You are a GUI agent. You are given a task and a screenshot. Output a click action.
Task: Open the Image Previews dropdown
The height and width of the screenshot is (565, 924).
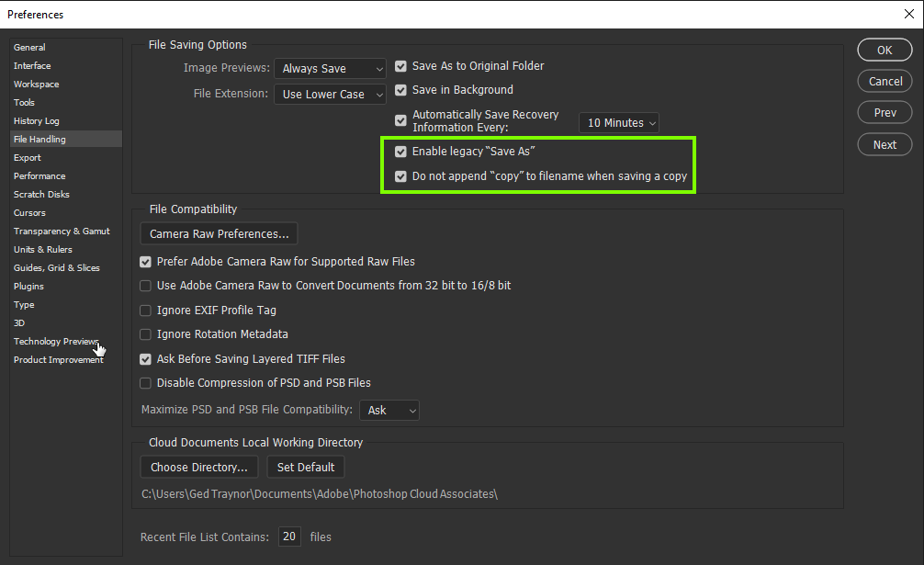330,68
